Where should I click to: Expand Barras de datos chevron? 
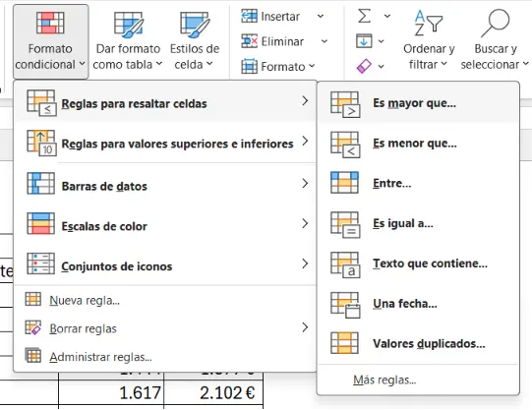(305, 184)
